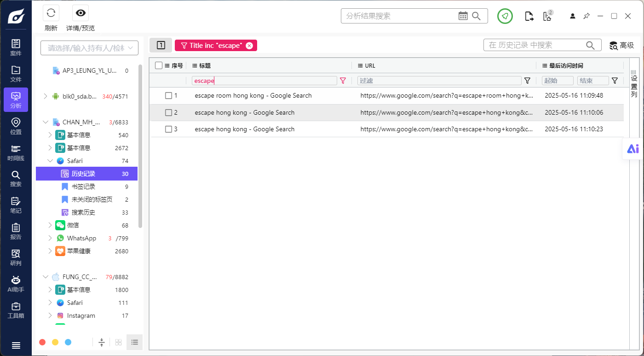
Task: Switch to the 时间线 timeline view
Action: point(16,152)
